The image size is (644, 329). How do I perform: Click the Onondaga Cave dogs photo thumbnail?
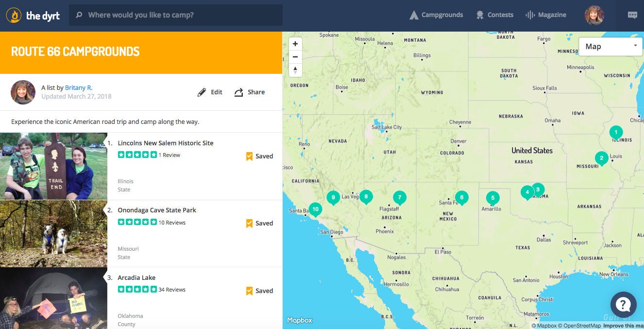(53, 234)
